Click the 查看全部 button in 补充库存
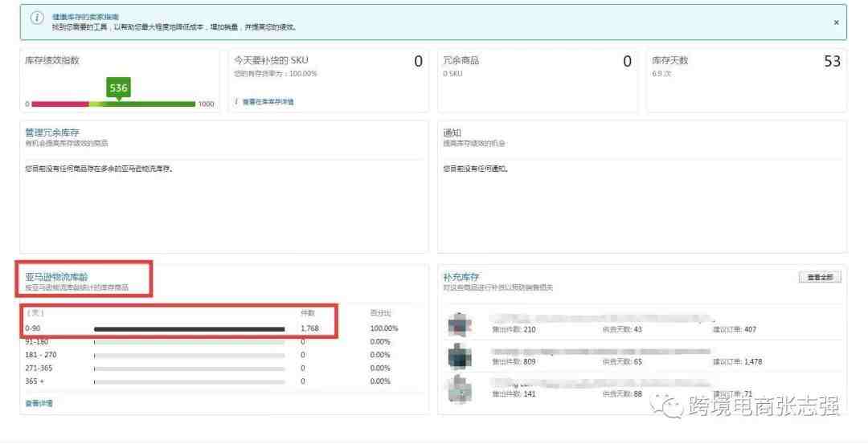 [x=820, y=277]
